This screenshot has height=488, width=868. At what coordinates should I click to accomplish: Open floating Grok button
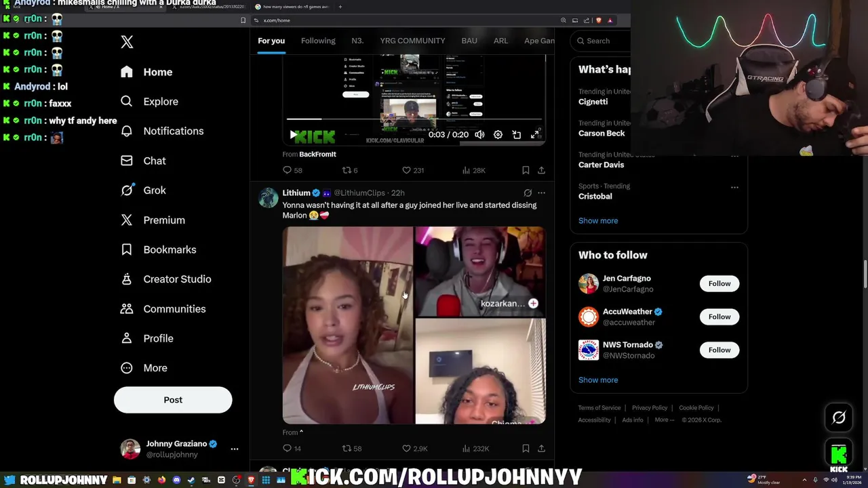[x=839, y=418]
